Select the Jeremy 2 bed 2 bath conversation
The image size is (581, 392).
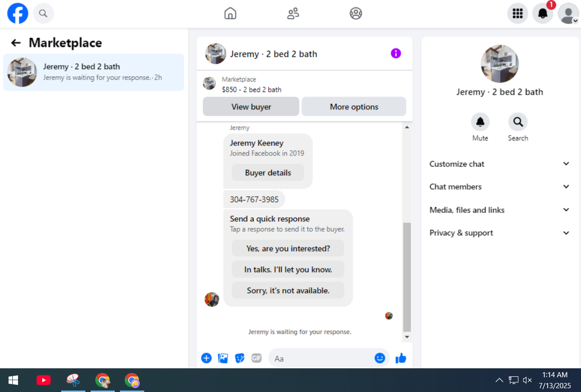click(93, 72)
